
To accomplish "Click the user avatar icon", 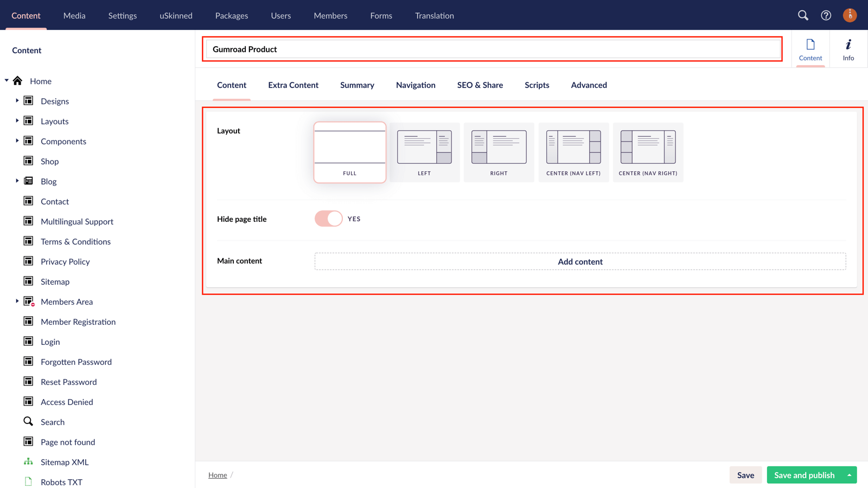I will pos(850,15).
